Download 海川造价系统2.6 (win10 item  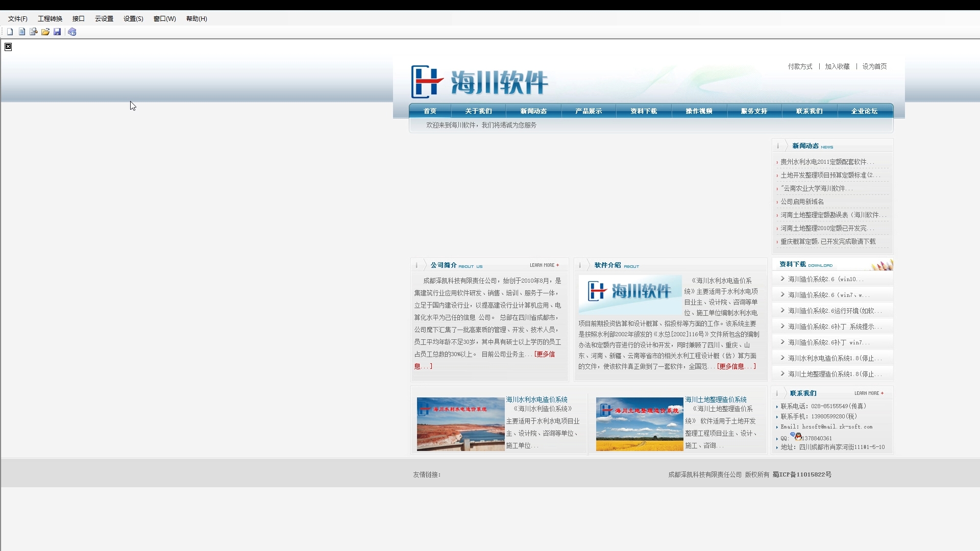click(826, 279)
